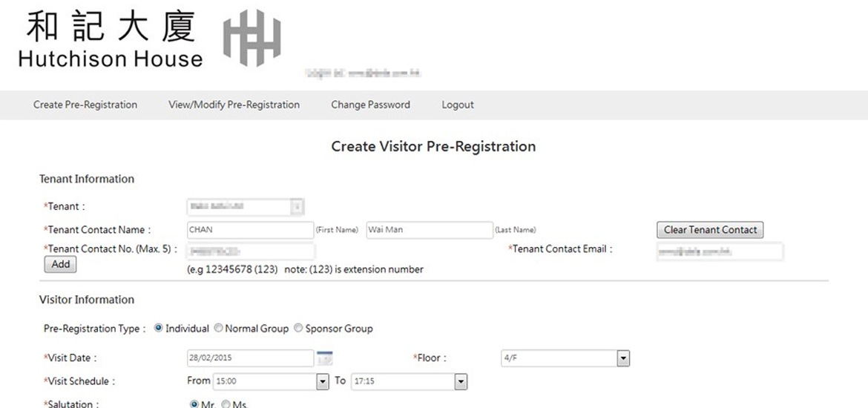Image resolution: width=868 pixels, height=408 pixels.
Task: Log out using the Logout menu item
Action: coord(458,105)
